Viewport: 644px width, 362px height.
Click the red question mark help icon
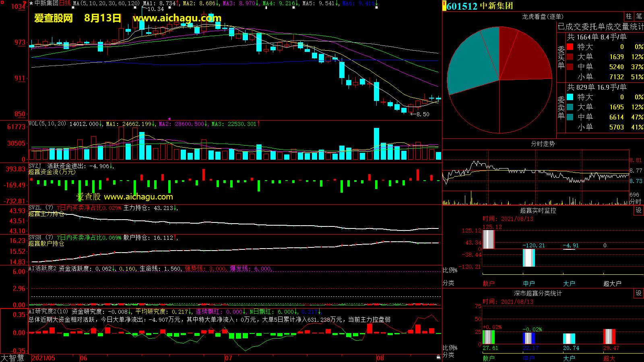[x=25, y=3]
